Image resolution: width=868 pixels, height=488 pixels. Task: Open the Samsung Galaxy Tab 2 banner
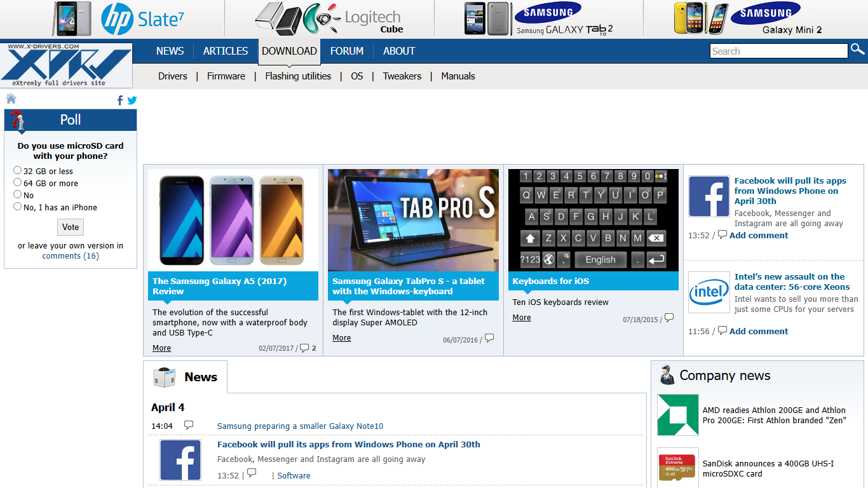539,18
